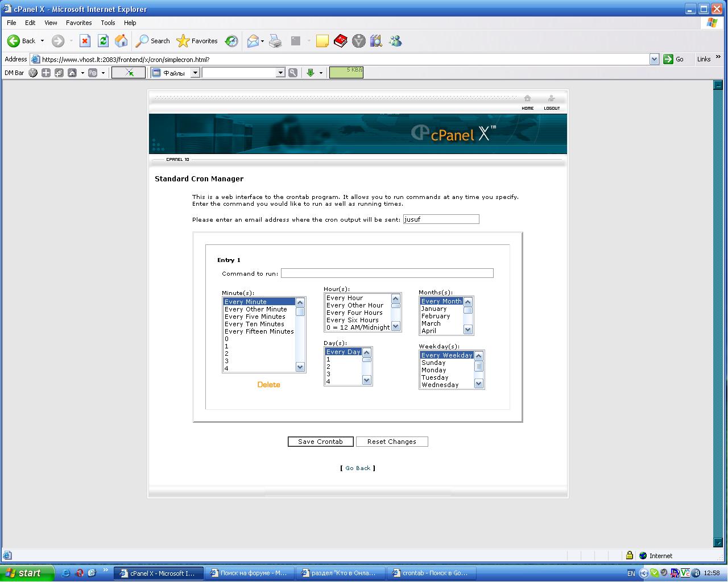The width and height of the screenshot is (728, 582).
Task: Click the DM Bar green download arrow
Action: [x=311, y=73]
